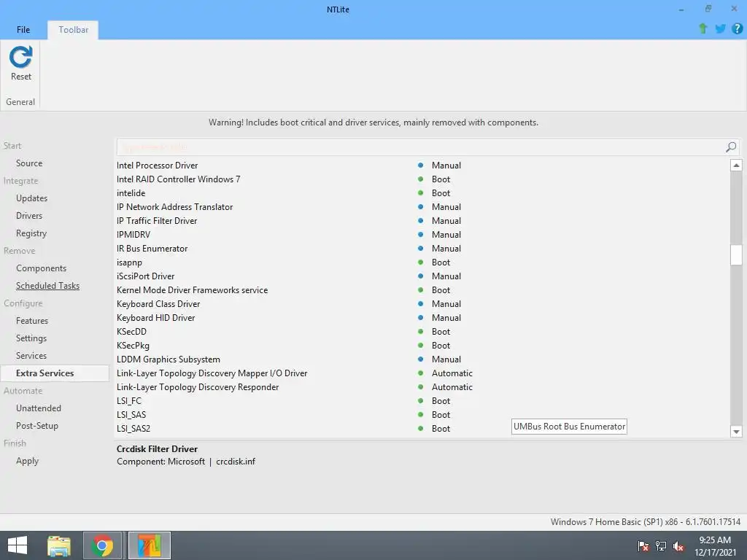Open the Settings page
Image resolution: width=747 pixels, height=560 pixels.
click(x=31, y=338)
